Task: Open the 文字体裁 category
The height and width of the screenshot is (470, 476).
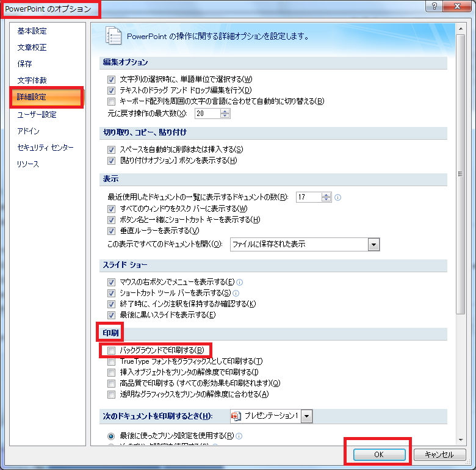Action: click(32, 80)
